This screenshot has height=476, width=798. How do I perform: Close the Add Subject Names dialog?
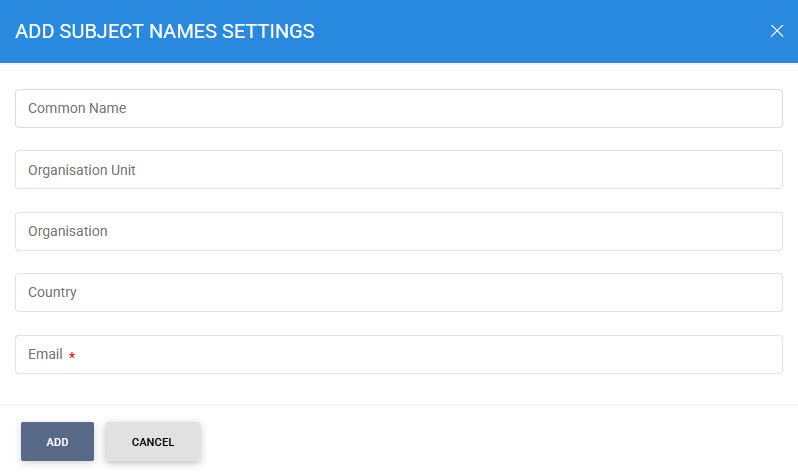[777, 31]
